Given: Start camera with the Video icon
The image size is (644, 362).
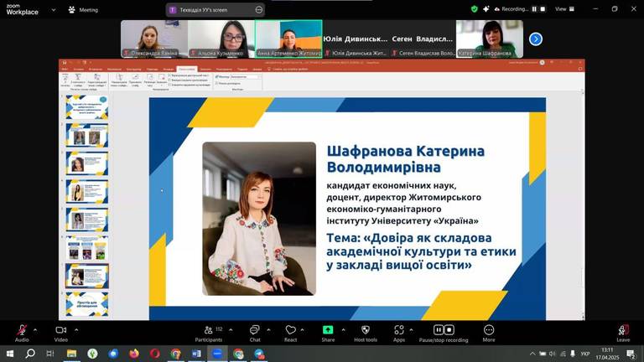Looking at the screenshot, I should (60, 330).
